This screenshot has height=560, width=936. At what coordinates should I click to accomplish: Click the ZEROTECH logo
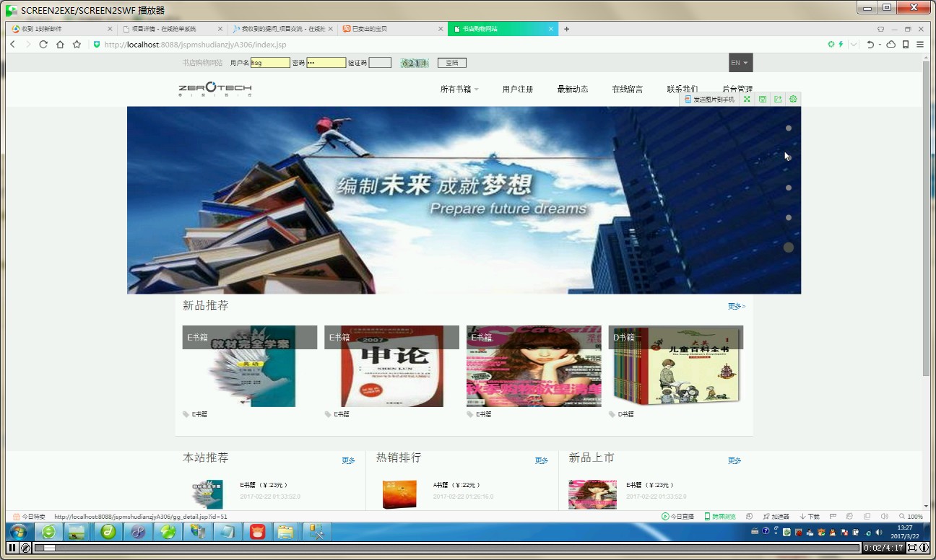point(215,89)
